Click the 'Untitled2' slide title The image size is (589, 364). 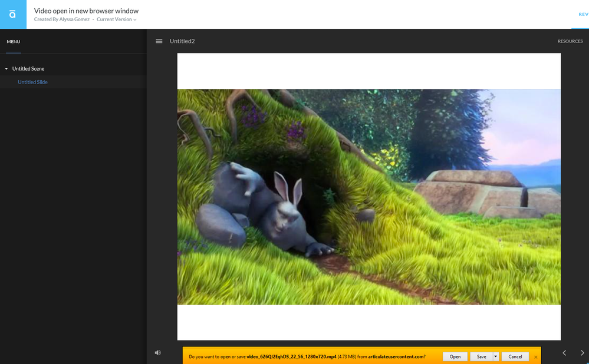click(x=182, y=41)
